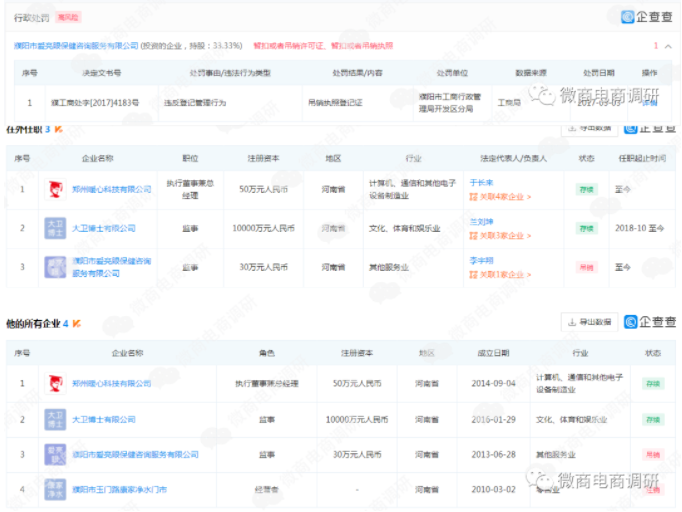
Task: Click the 郑州瞳心科技 logo in 他的所有企业 table
Action: pyautogui.click(x=56, y=383)
